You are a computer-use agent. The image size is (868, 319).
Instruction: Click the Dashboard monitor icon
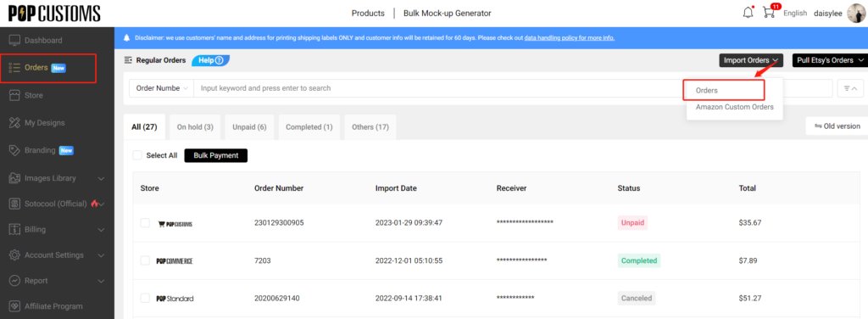pos(15,41)
